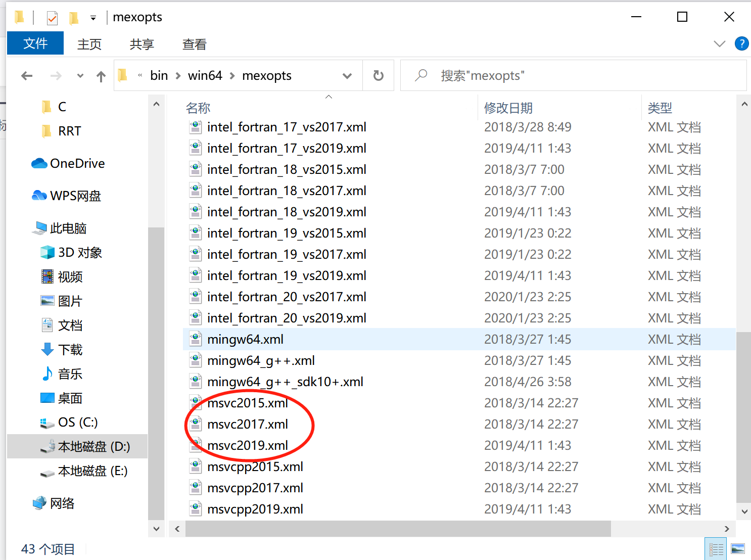Open msvc2017.xml from the file list

tap(247, 424)
